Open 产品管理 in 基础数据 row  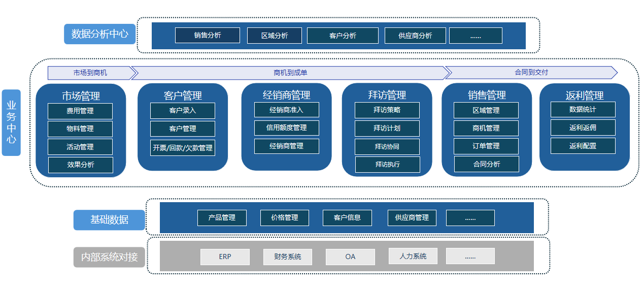tap(222, 218)
